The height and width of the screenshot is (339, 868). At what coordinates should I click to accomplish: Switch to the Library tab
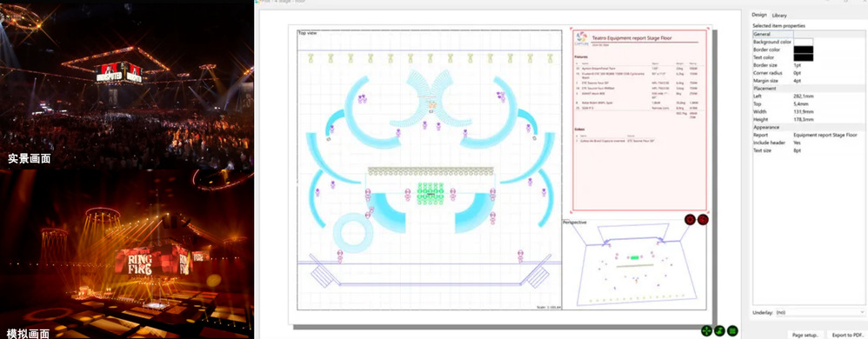pos(779,16)
